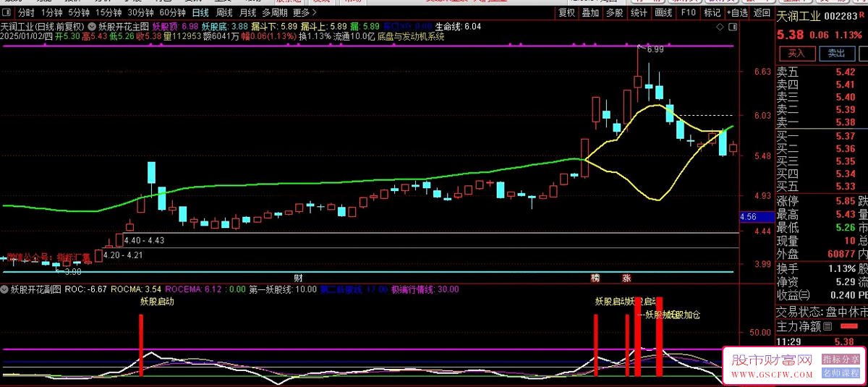Click the 叠加 overlay button
This screenshot has width=868, height=387.
(590, 12)
